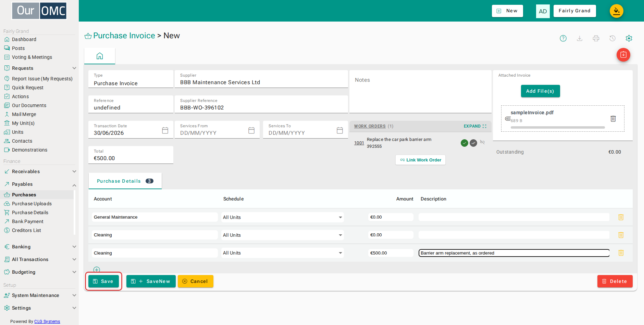Viewport: 644px width, 325px height.
Task: Open the CLG Systems link
Action: pyautogui.click(x=47, y=321)
